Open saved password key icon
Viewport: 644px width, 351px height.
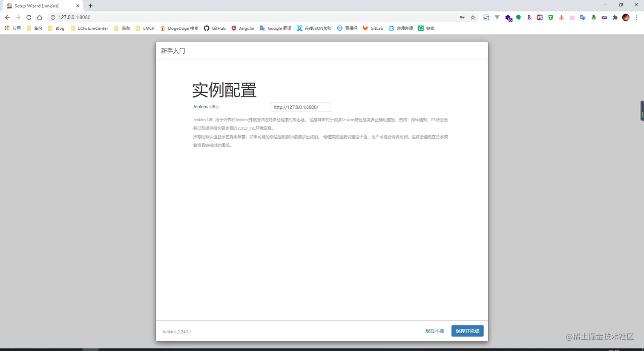(x=462, y=17)
